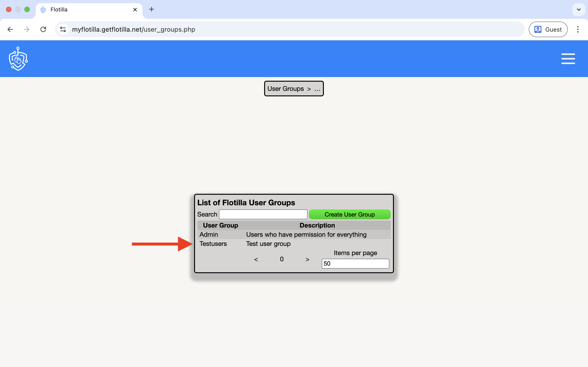This screenshot has height=367, width=588.
Task: Open a new tab with plus icon
Action: 151,9
